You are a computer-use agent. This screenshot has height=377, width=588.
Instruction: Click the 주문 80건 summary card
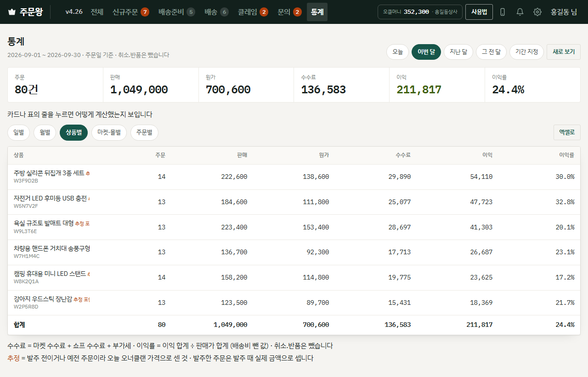point(56,85)
